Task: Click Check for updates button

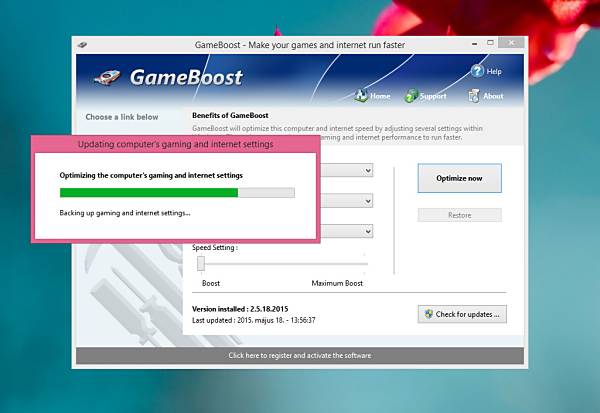Action: click(462, 314)
